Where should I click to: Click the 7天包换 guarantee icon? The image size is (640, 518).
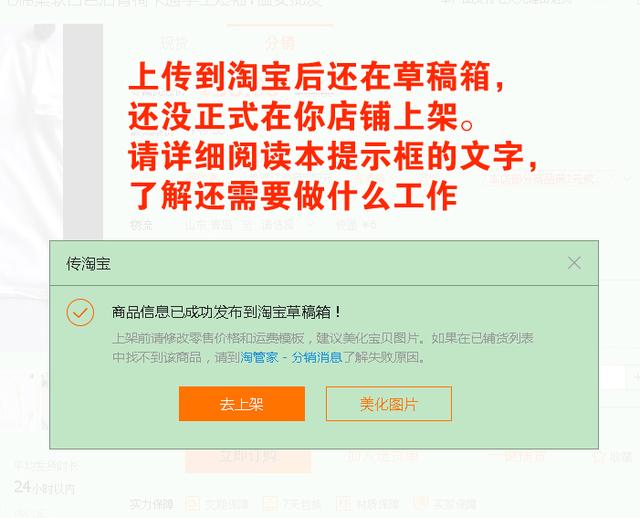tap(270, 504)
